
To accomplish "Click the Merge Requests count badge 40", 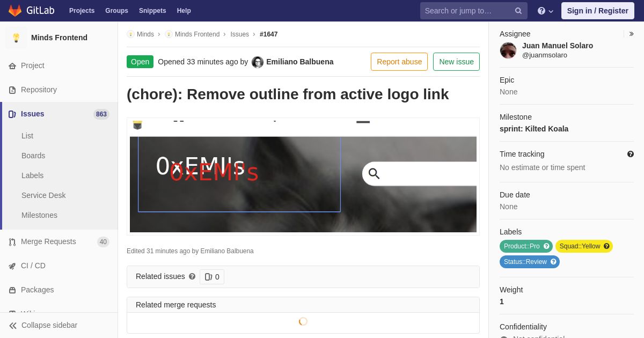I will (103, 242).
